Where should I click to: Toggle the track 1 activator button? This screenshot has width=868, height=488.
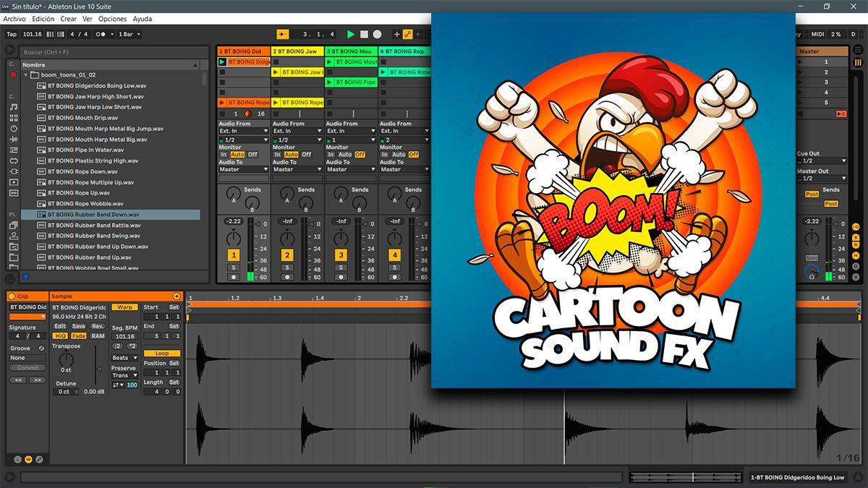pyautogui.click(x=234, y=255)
